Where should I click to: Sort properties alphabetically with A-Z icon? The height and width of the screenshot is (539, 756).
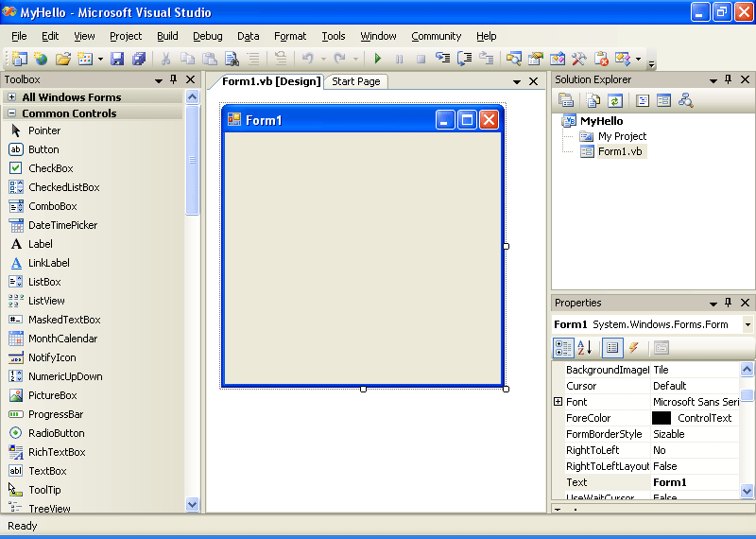coord(584,348)
